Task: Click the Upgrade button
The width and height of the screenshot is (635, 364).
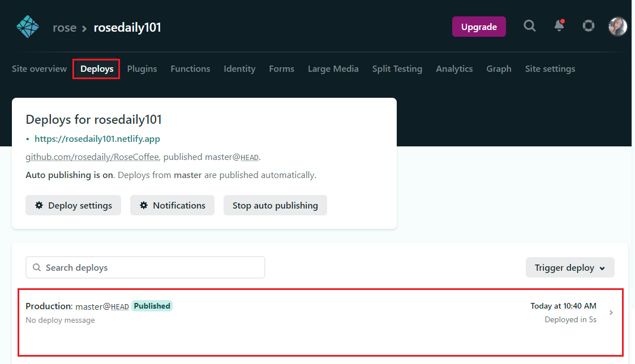Action: coord(479,27)
